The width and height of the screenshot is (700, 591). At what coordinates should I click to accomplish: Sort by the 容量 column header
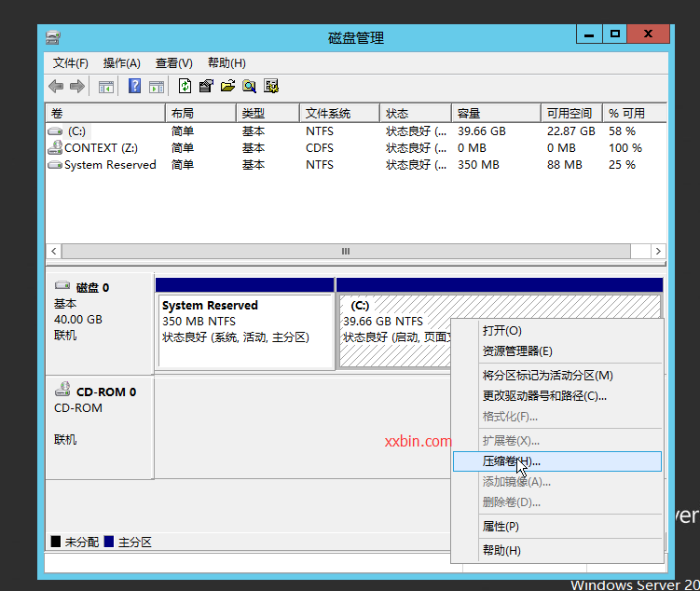[x=497, y=113]
